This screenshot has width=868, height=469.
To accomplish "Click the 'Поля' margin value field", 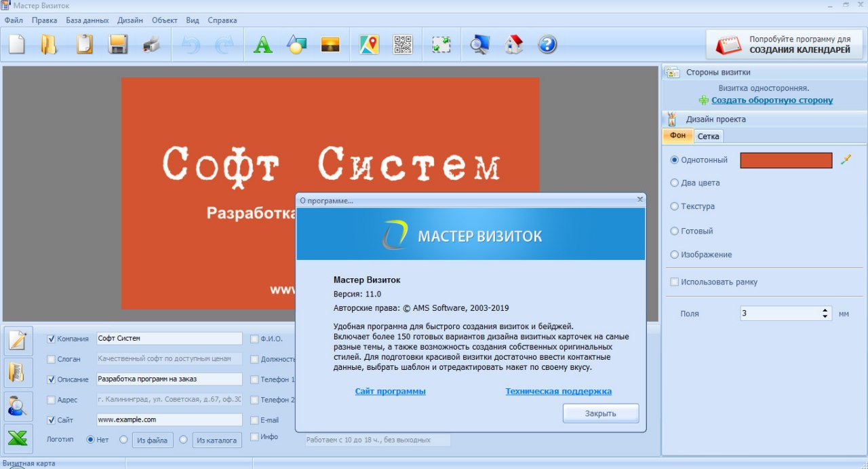I will 780,314.
